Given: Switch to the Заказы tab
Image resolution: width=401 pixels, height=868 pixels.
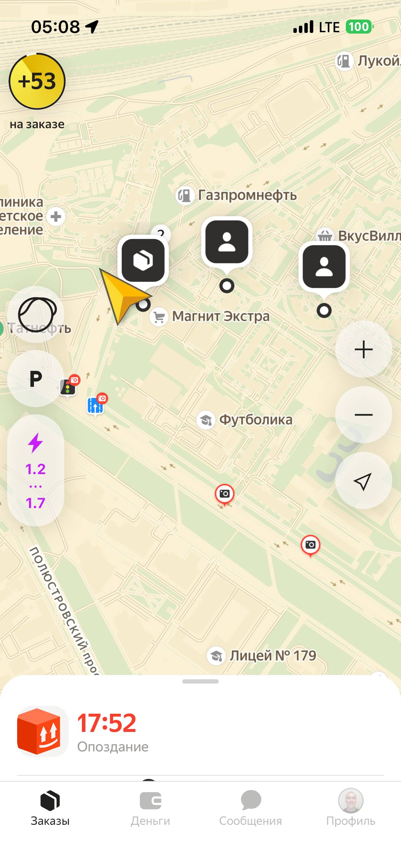Looking at the screenshot, I should [50, 808].
